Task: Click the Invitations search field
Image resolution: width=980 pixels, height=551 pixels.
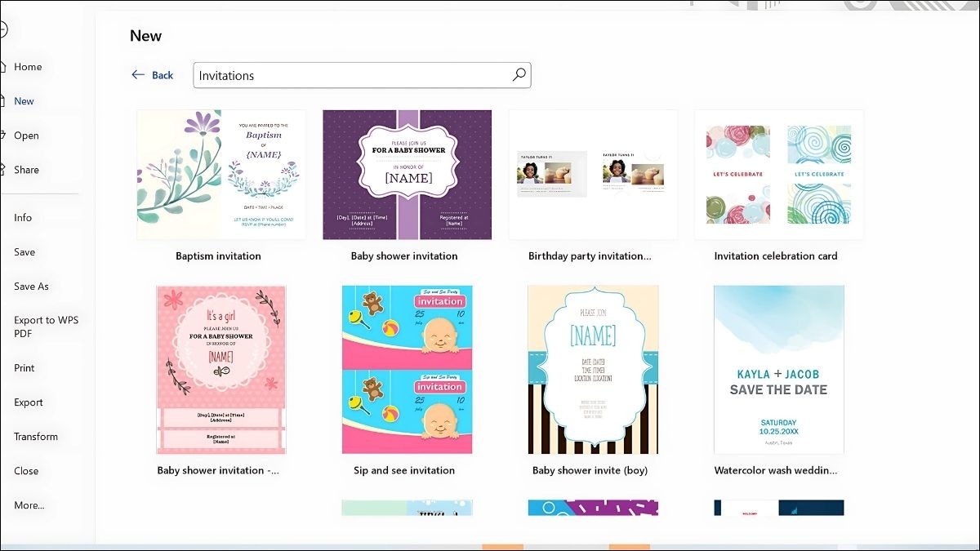Action: click(362, 75)
